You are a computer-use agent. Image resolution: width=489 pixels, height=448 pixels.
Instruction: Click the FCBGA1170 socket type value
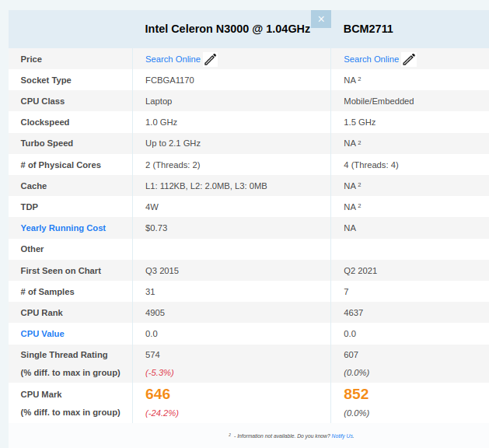click(x=169, y=80)
